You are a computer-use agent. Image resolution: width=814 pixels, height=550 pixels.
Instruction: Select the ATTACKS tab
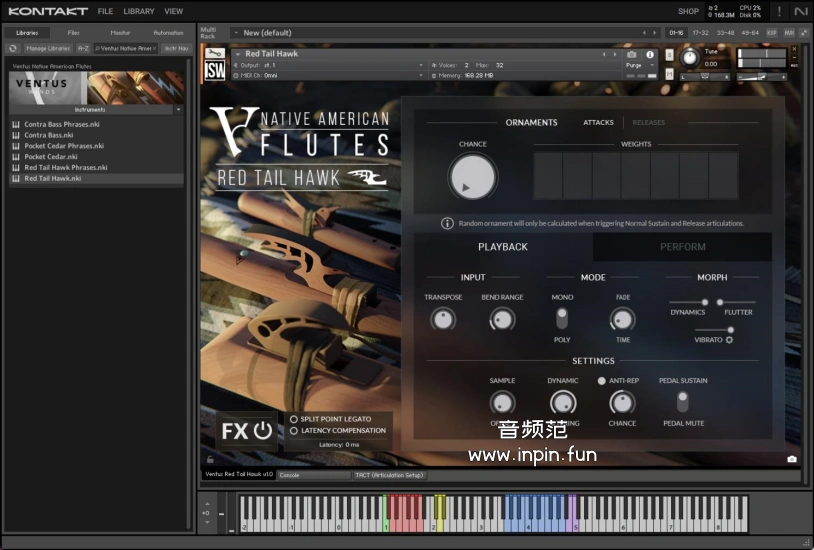(598, 123)
